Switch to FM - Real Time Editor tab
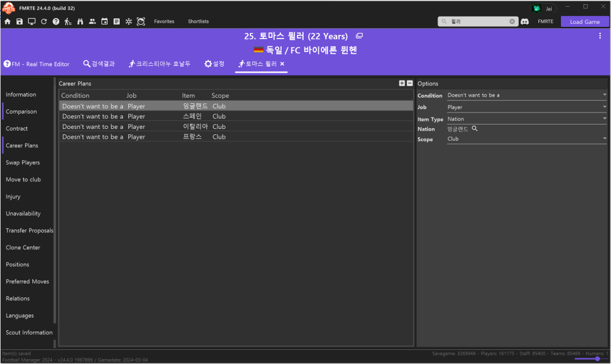The width and height of the screenshot is (611, 364). [37, 64]
